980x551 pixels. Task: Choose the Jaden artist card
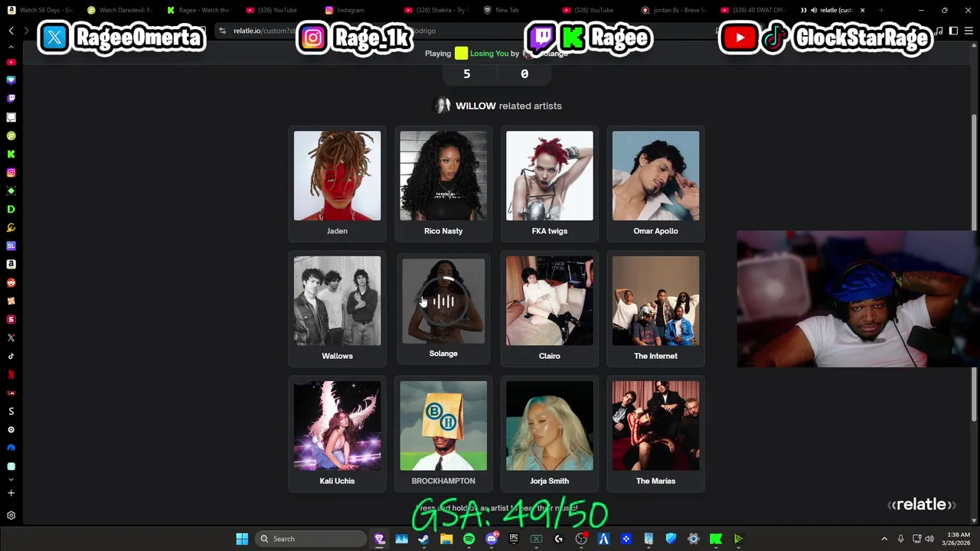click(x=337, y=184)
